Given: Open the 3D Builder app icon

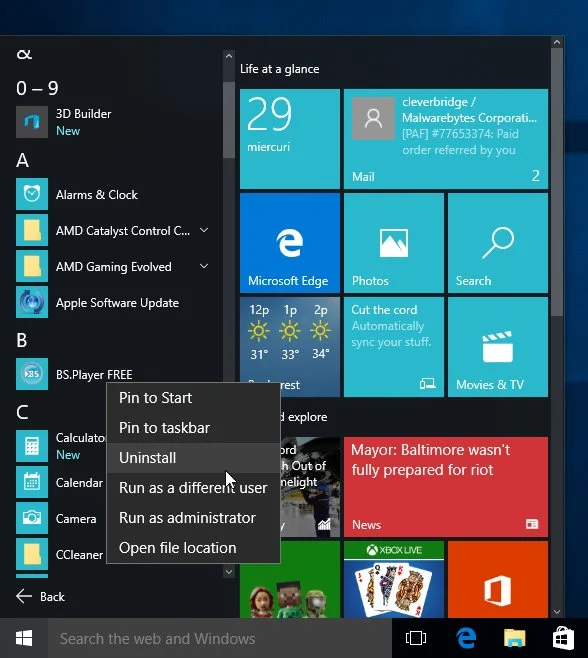Looking at the screenshot, I should (32, 122).
